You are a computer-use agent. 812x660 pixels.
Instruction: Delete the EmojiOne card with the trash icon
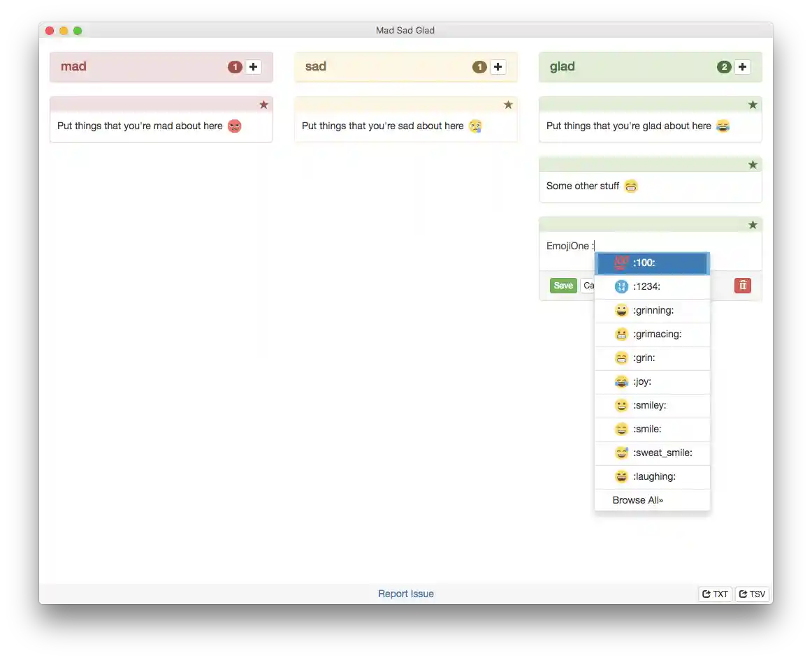tap(742, 285)
